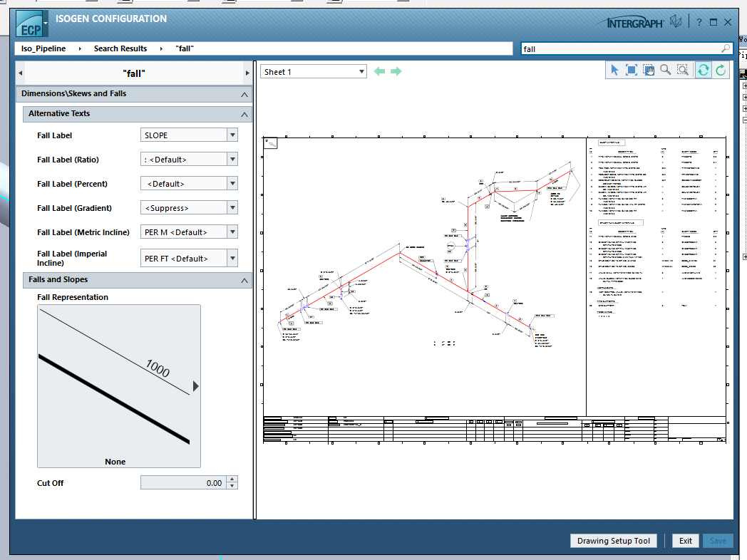Open help question mark icon
Screen dimensions: 747x560
[x=699, y=22]
